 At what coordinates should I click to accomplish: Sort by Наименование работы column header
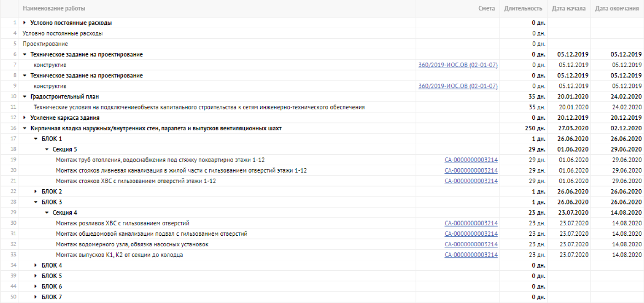[54, 9]
